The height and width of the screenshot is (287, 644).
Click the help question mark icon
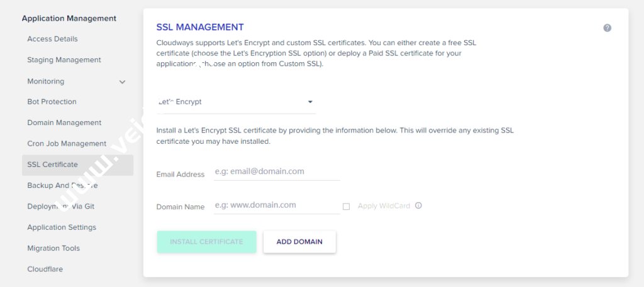pos(607,28)
